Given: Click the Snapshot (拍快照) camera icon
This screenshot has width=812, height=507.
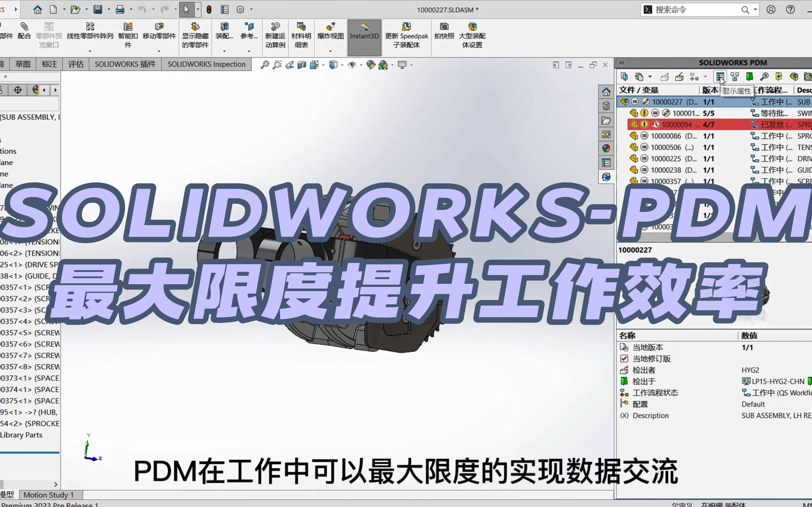Looking at the screenshot, I should (444, 27).
